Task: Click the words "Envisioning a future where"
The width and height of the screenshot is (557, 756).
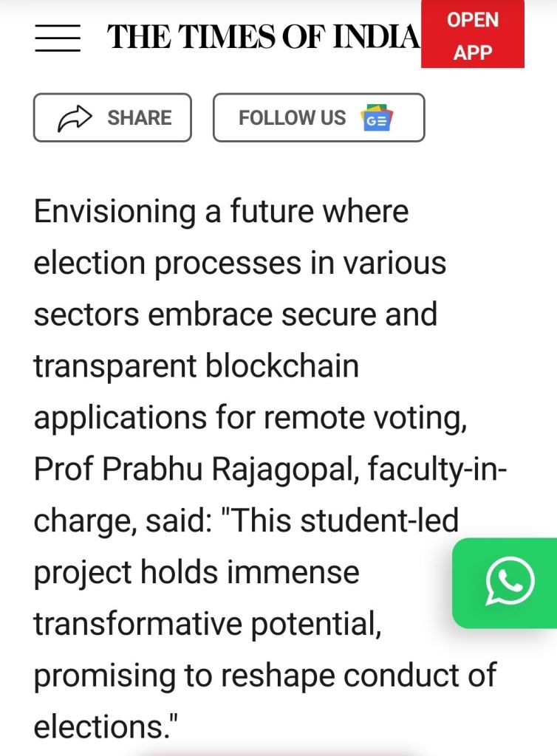Action: pos(221,212)
